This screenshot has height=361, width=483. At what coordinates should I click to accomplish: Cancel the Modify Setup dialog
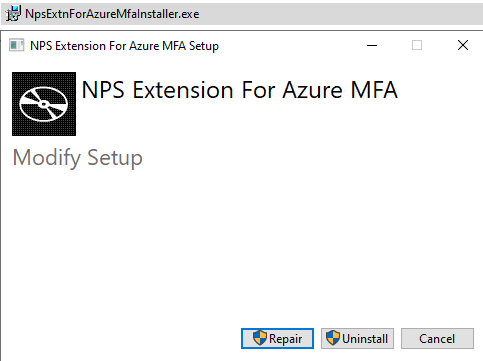[x=437, y=339]
